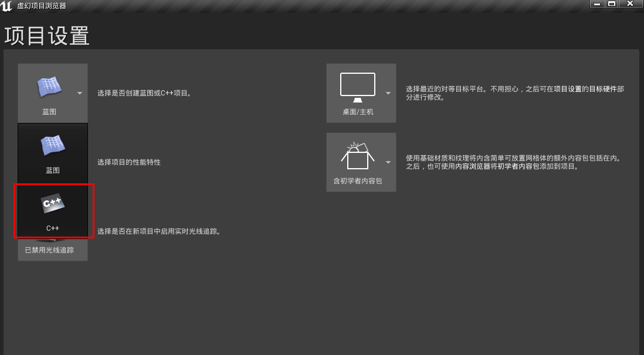Image resolution: width=644 pixels, height=355 pixels.
Task: Click the 已禁用光线追踪 button
Action: click(x=53, y=250)
